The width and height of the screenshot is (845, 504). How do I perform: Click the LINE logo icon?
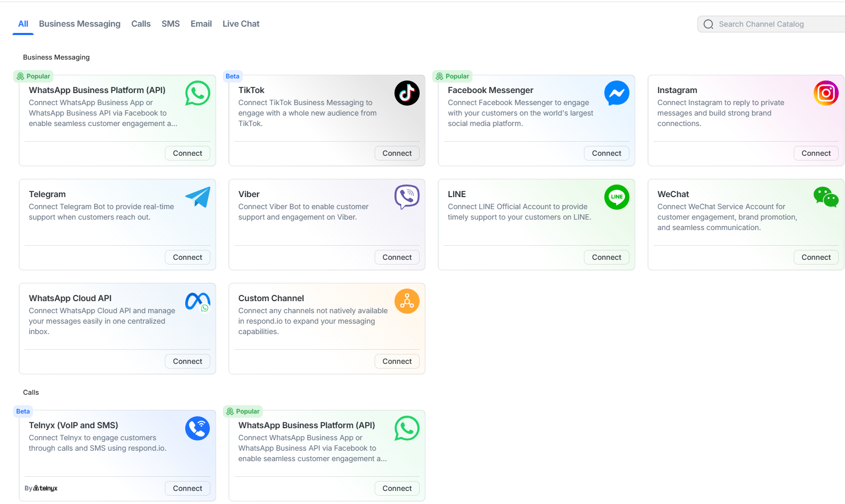(x=617, y=197)
